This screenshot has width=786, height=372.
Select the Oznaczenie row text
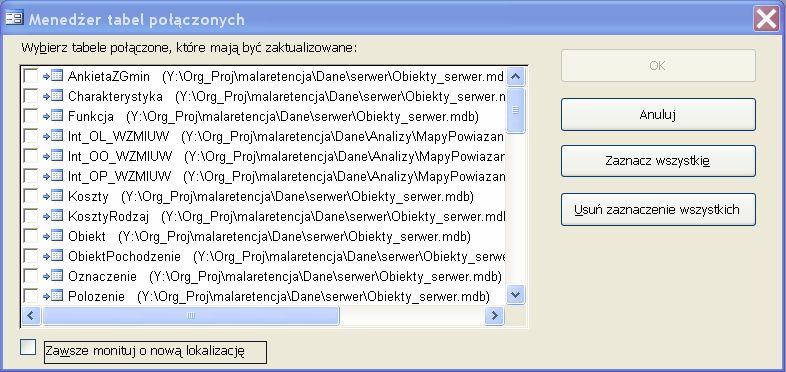pyautogui.click(x=285, y=276)
